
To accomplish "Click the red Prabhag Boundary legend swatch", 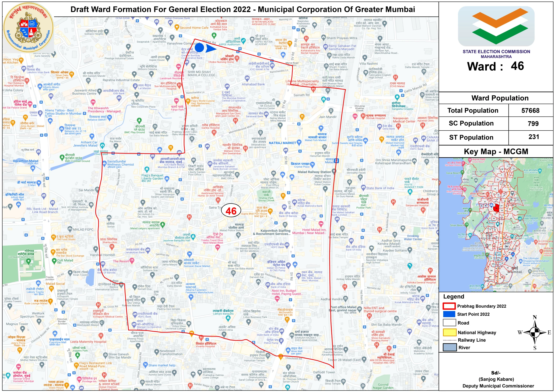I will click(x=449, y=306).
